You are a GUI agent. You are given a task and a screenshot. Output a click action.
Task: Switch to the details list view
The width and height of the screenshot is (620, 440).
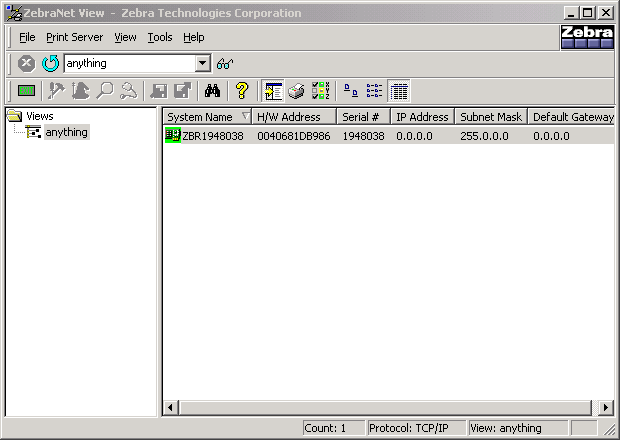[399, 92]
